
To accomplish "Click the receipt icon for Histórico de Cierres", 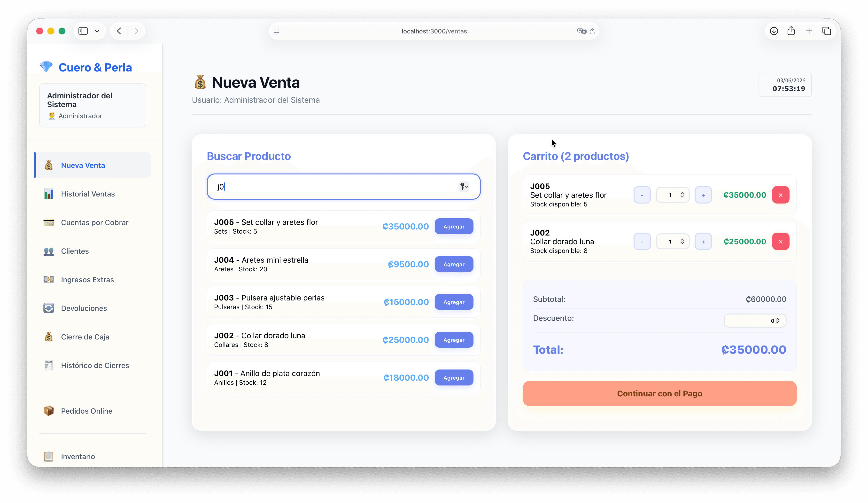I will click(49, 365).
